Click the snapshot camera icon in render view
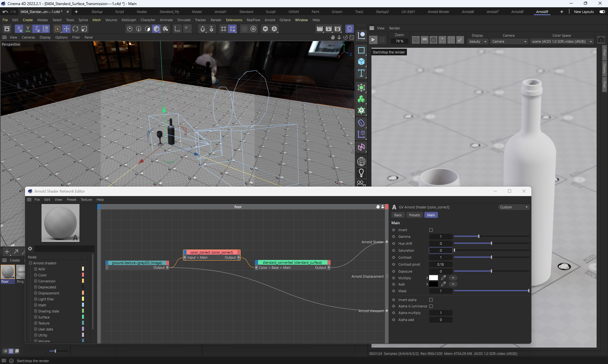This screenshot has height=364, width=608. click(601, 40)
